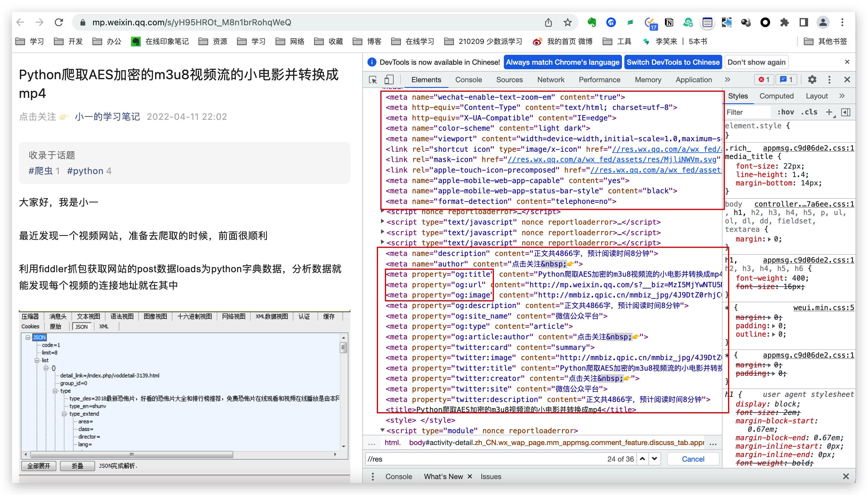Open Chrome extensions puzzle icon
The image size is (868, 495).
pos(784,23)
